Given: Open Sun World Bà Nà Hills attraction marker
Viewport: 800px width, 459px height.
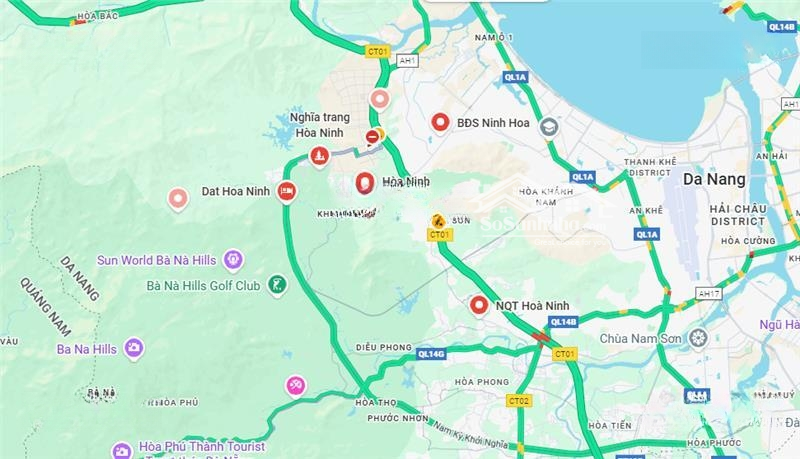Looking at the screenshot, I should (233, 260).
